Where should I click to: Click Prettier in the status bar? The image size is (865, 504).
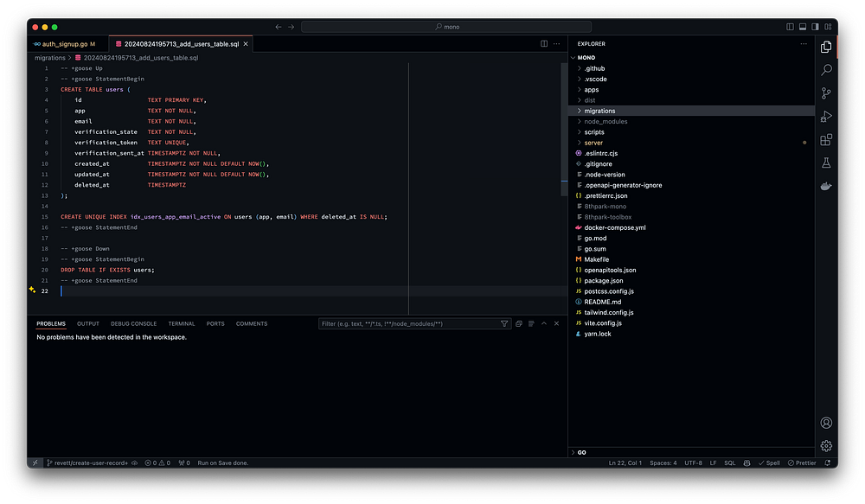(x=801, y=463)
